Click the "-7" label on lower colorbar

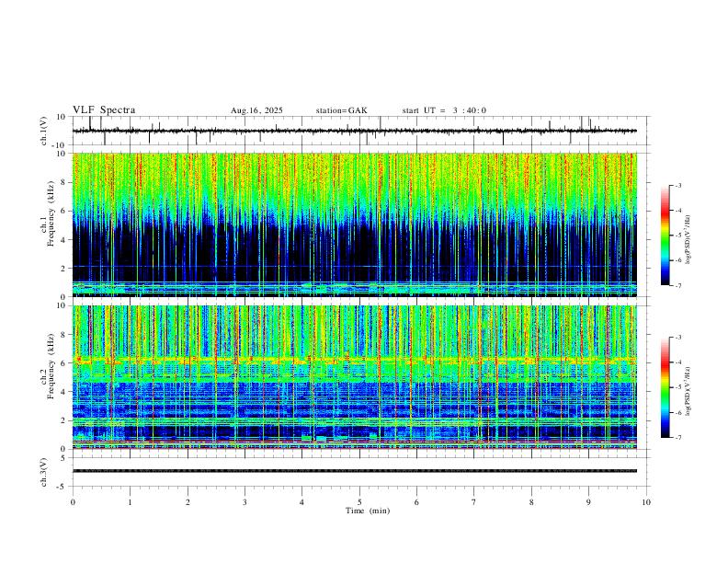[x=678, y=438]
